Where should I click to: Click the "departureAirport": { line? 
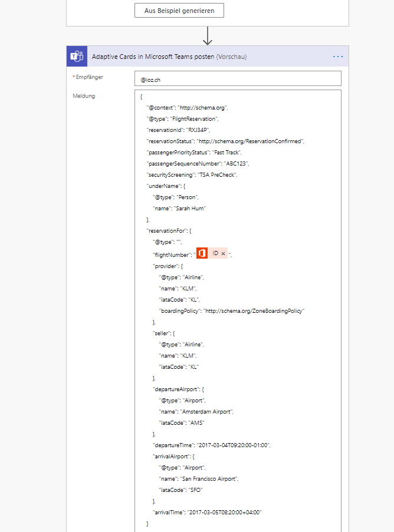pos(178,389)
